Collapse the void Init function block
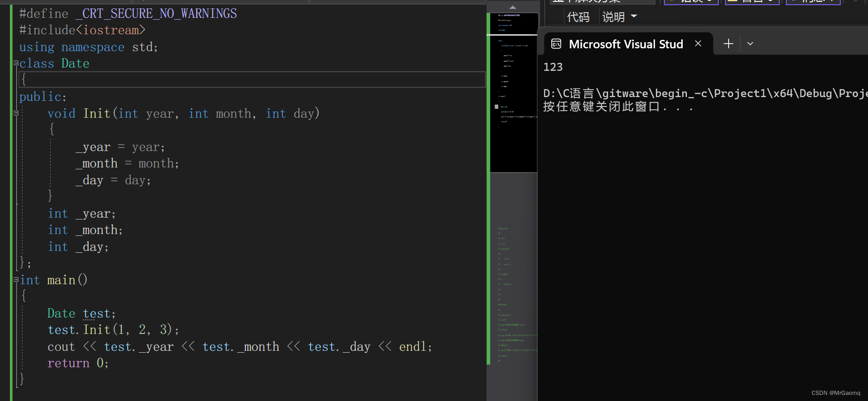This screenshot has width=868, height=401. click(x=16, y=113)
